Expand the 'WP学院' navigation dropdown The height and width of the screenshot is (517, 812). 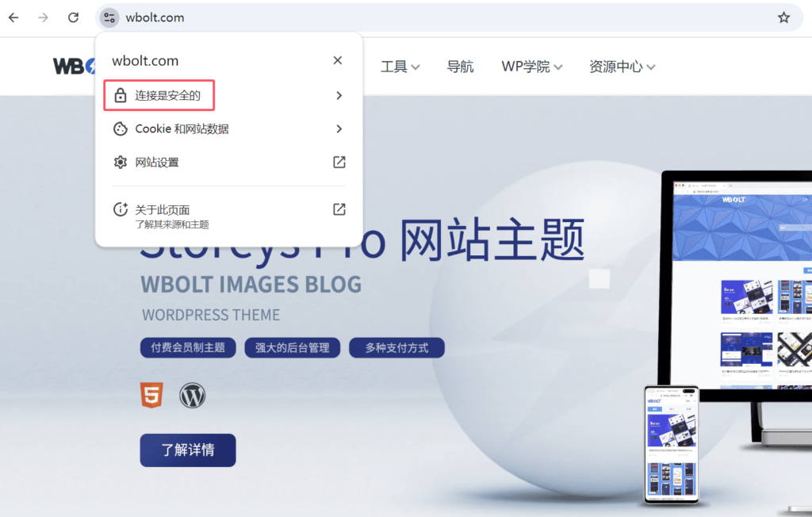tap(531, 67)
